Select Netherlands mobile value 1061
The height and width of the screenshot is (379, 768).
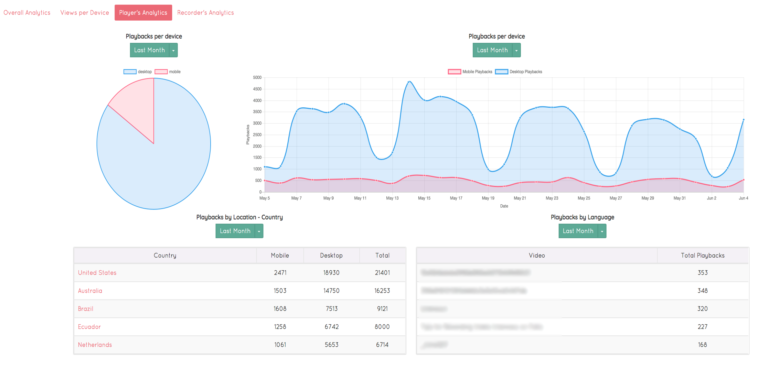pyautogui.click(x=280, y=345)
